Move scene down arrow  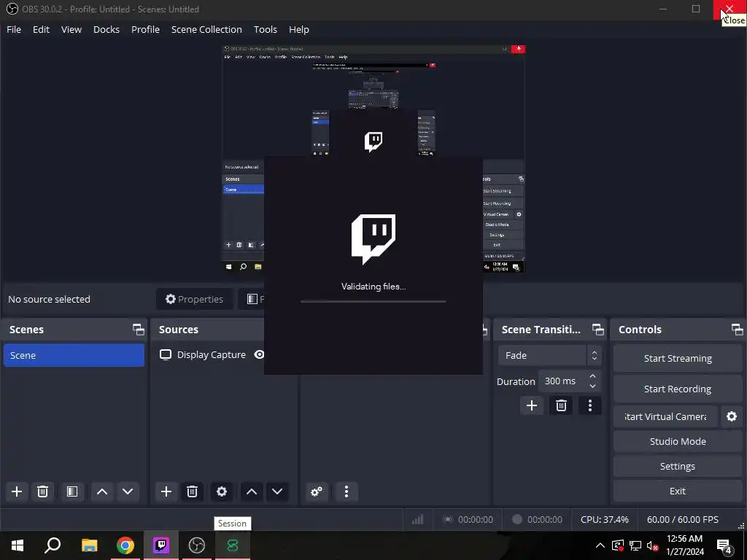pos(128,491)
